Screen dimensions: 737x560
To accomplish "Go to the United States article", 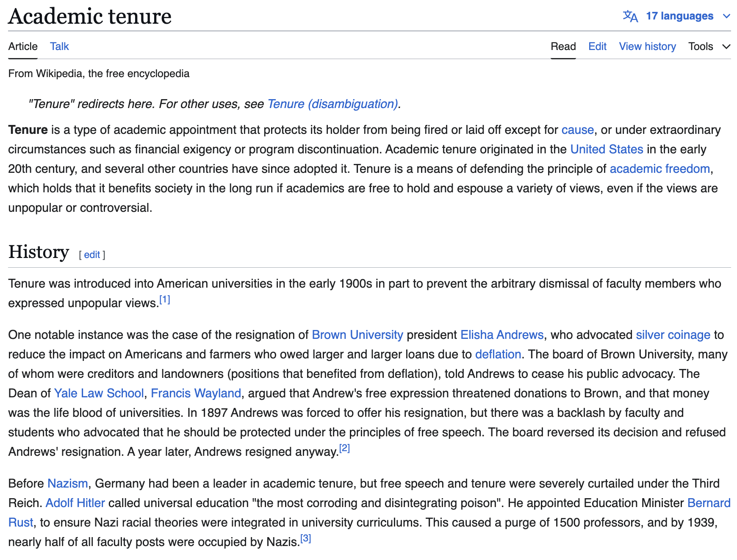I will click(x=607, y=149).
